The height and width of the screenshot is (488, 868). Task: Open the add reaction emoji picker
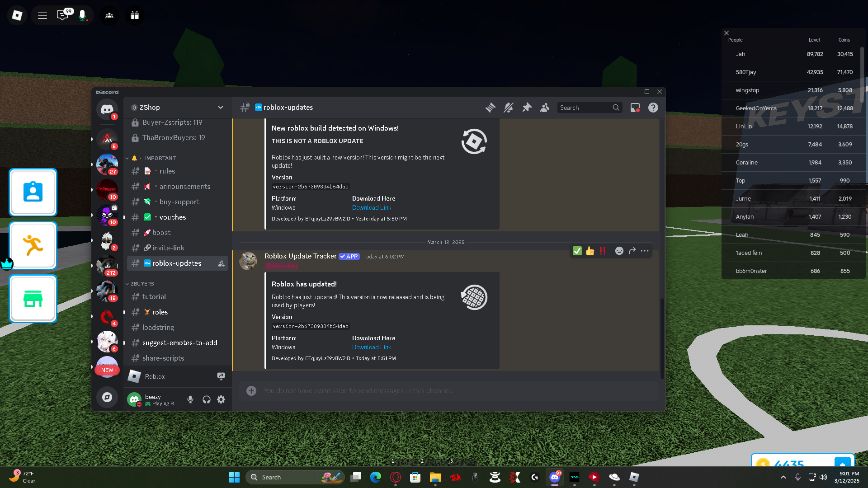tap(619, 251)
